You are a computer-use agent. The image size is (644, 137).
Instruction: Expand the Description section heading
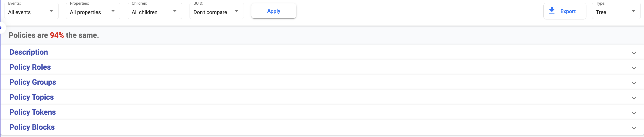(29, 52)
